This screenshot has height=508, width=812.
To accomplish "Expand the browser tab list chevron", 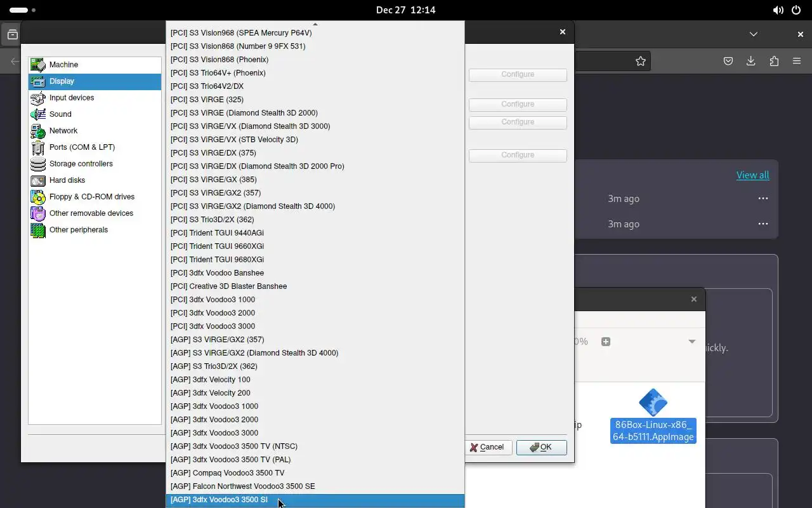I will tap(753, 34).
